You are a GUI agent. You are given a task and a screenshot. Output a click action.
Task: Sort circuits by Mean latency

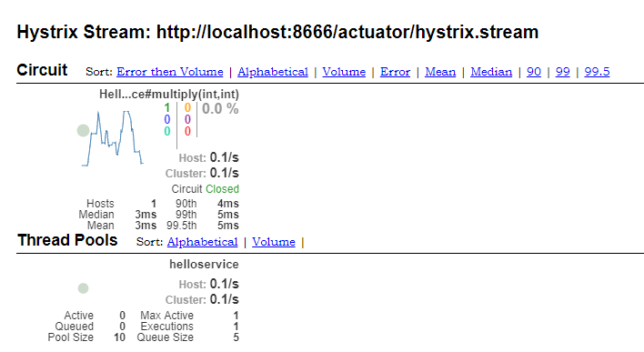[440, 72]
